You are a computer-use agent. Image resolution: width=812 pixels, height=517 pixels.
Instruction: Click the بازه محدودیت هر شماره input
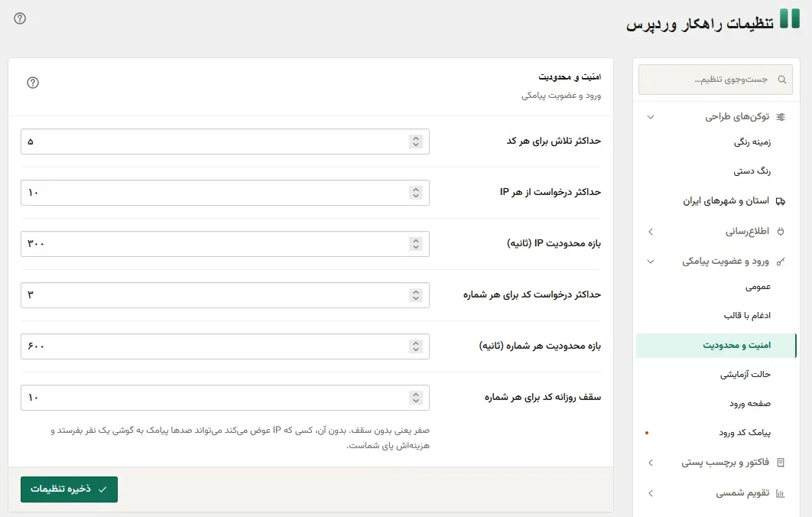click(225, 346)
